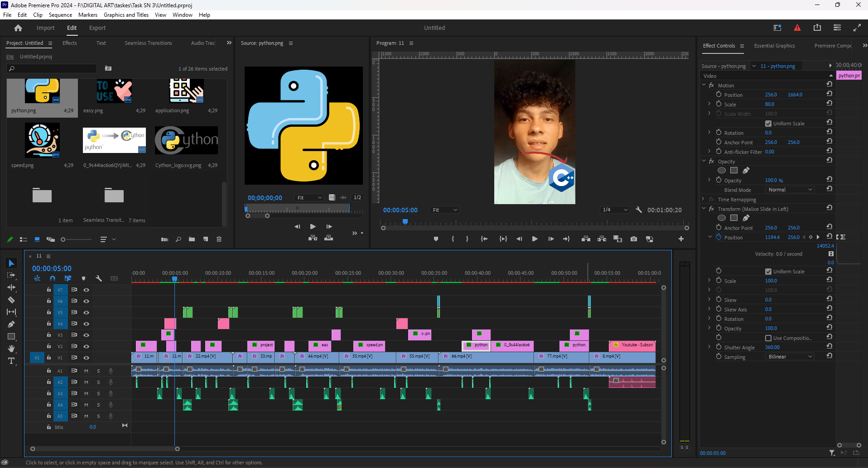Screen dimensions: 868x468
Task: Click Mark In in Program monitor
Action: (453, 239)
